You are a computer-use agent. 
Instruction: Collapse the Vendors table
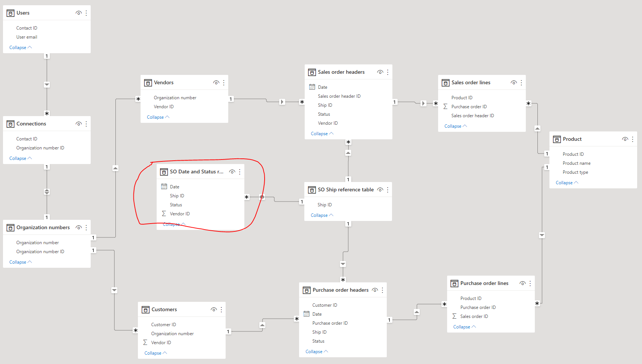(158, 117)
